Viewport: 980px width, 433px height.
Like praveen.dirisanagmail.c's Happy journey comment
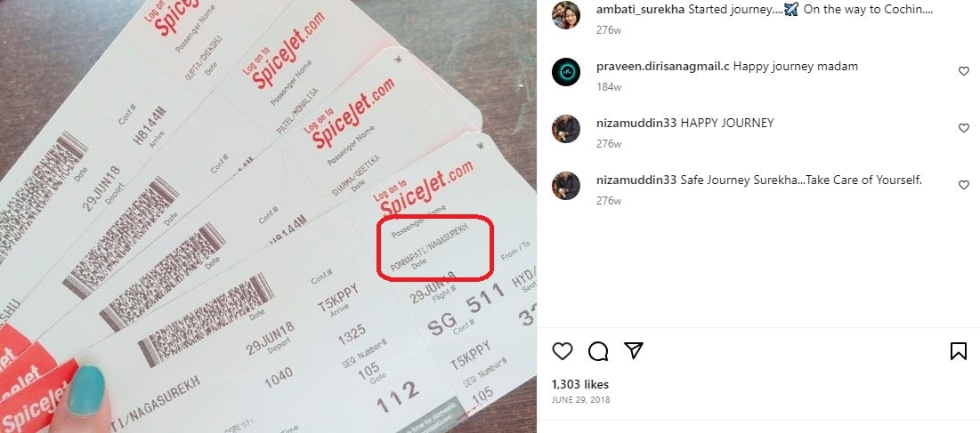tap(964, 71)
